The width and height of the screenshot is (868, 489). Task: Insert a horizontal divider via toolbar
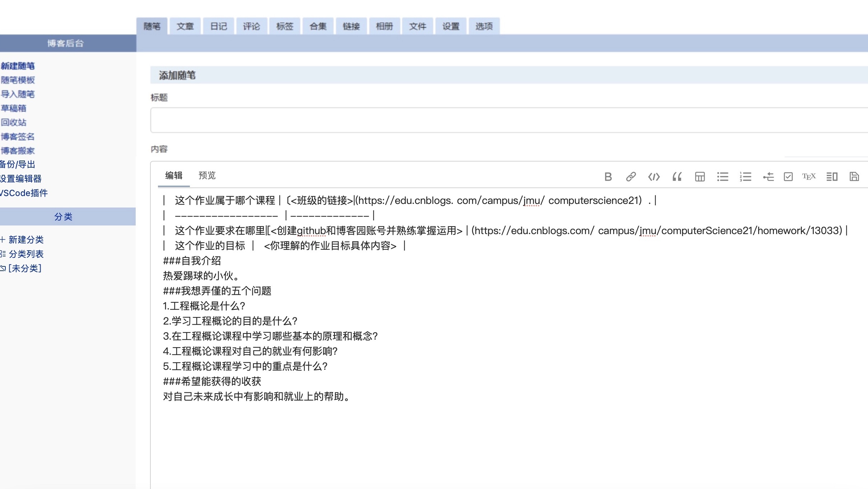pos(769,177)
